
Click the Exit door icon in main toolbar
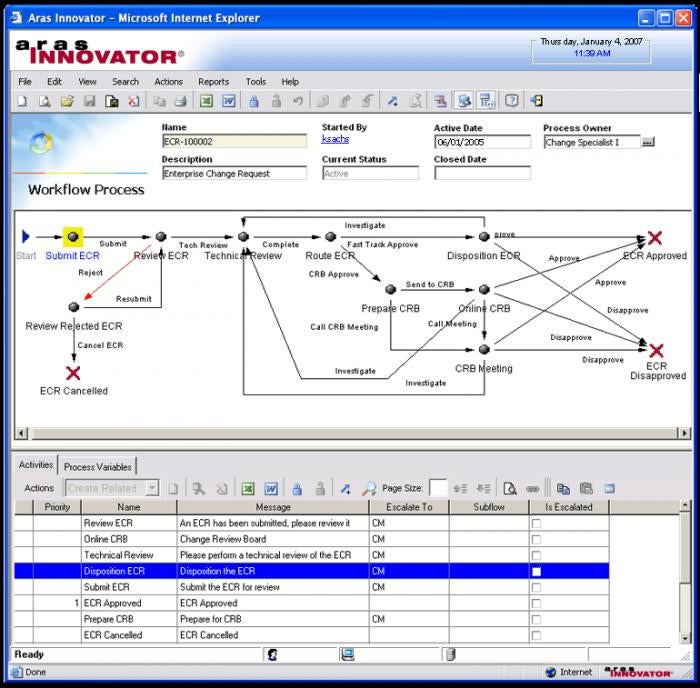(537, 101)
